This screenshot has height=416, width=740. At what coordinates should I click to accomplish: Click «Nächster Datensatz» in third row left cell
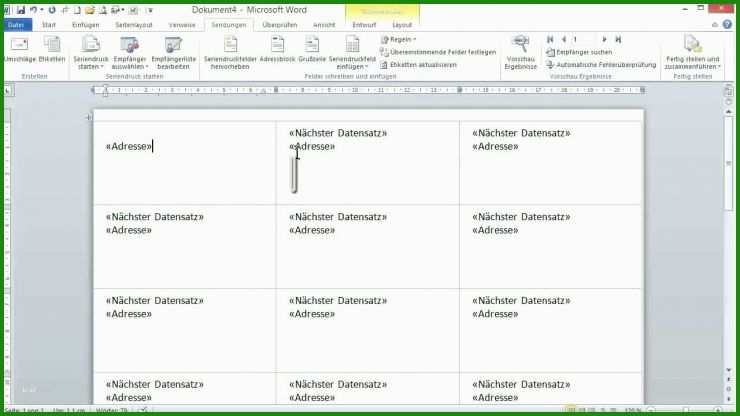coord(155,300)
